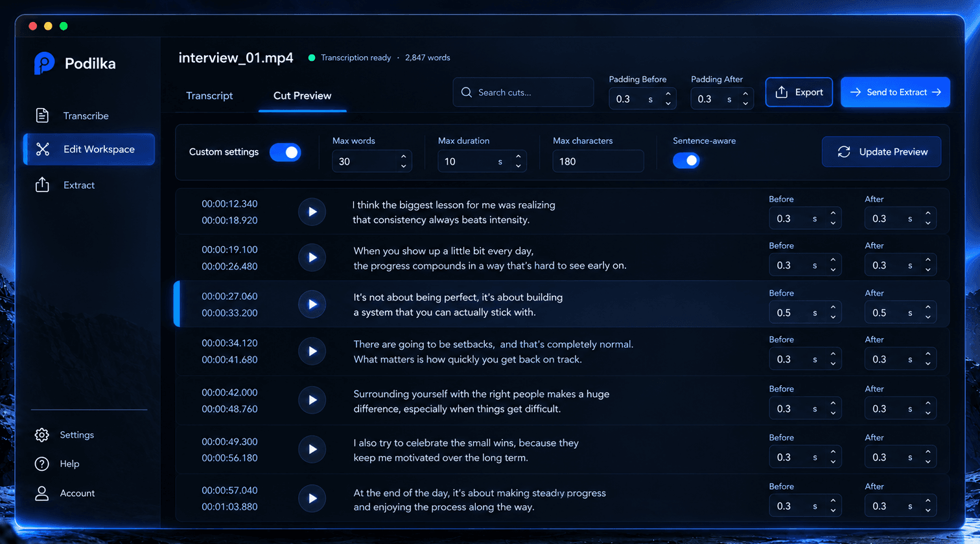This screenshot has height=544, width=980.
Task: Click the Podilka logo icon
Action: (45, 63)
